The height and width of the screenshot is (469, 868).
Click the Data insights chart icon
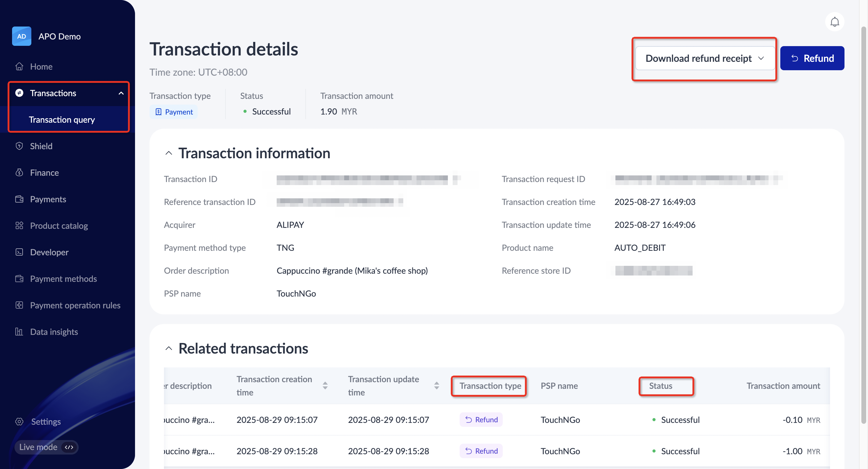(x=19, y=332)
